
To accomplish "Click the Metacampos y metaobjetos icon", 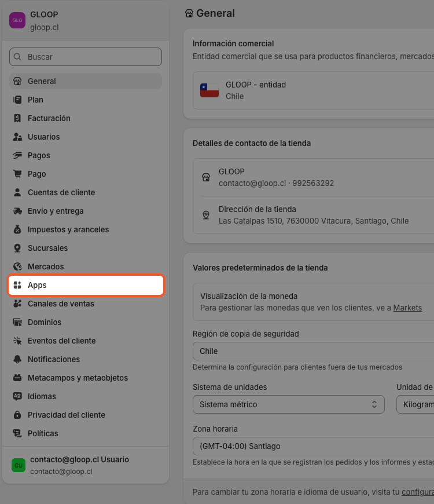I will click(x=17, y=378).
